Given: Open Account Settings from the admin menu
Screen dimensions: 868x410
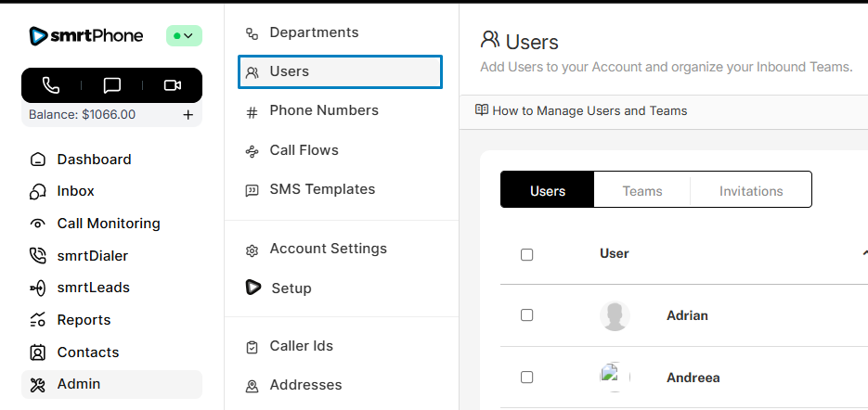Looking at the screenshot, I should pos(328,249).
